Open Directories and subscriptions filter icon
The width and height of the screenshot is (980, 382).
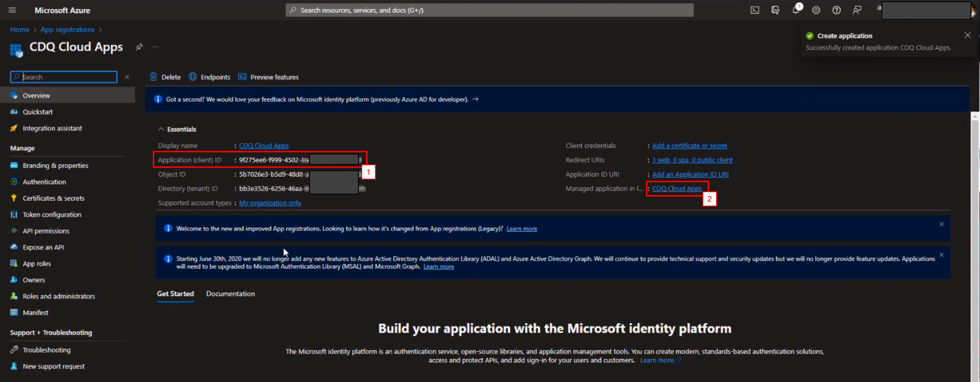[x=775, y=10]
